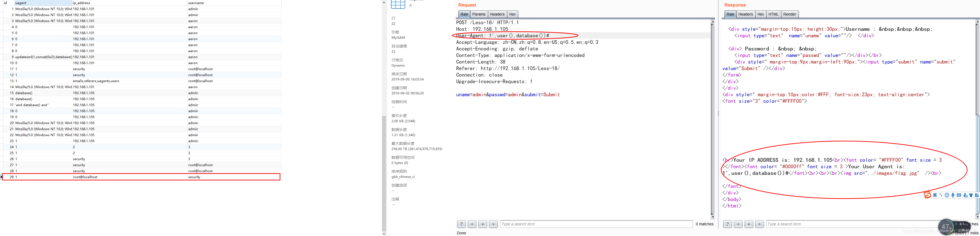980x236 pixels.
Task: Click the Content-Type header line
Action: [x=520, y=55]
